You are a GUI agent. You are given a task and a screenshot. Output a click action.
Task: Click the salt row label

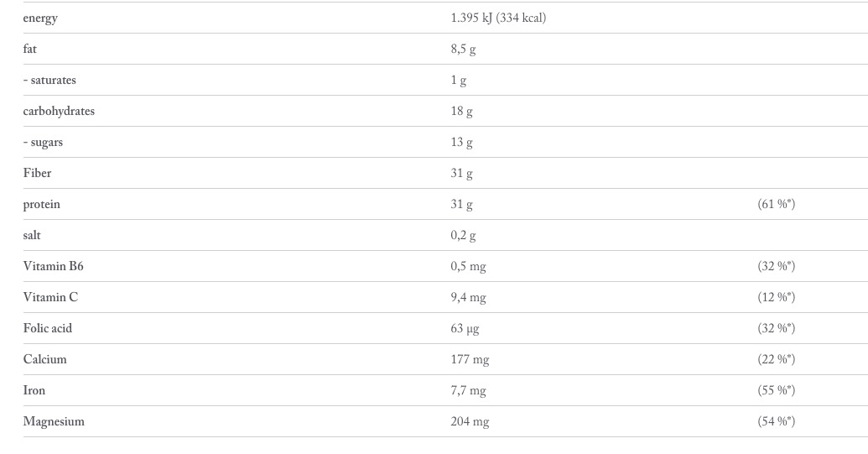tap(32, 235)
